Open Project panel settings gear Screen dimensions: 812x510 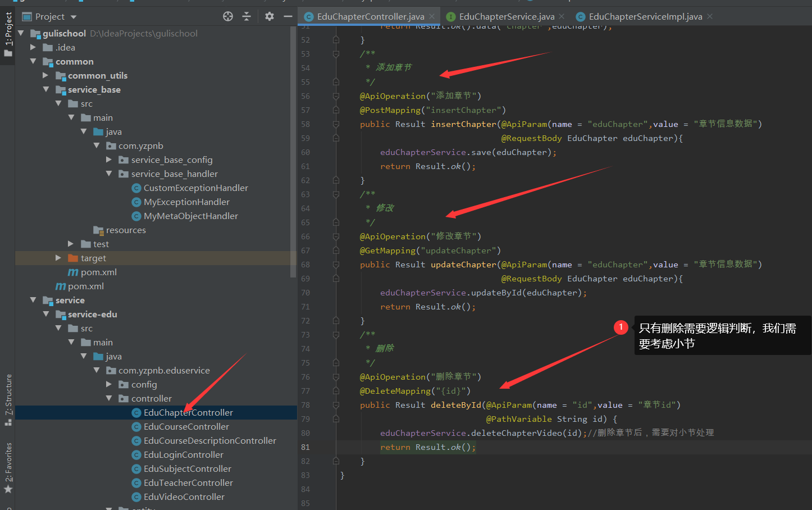click(x=270, y=16)
